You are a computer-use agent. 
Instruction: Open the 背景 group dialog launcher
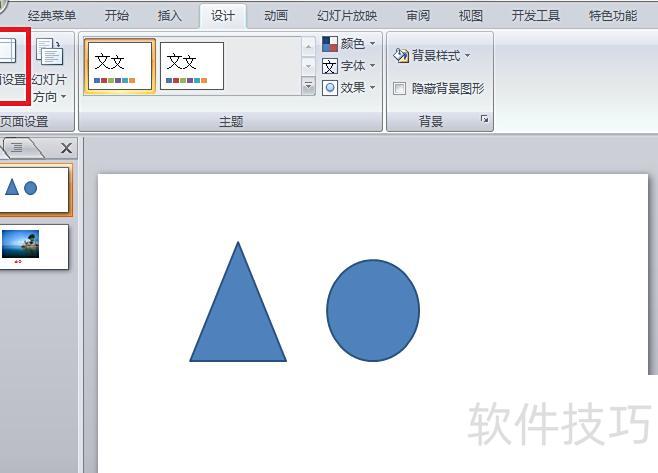point(484,119)
